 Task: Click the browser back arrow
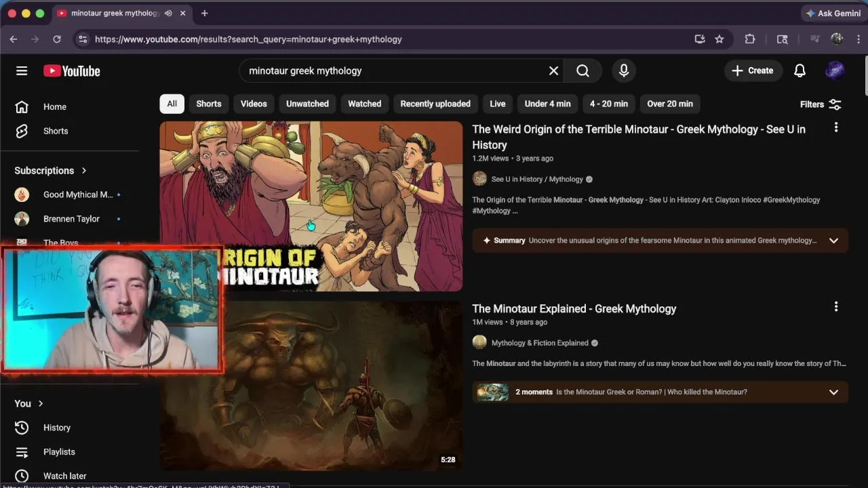pos(14,39)
